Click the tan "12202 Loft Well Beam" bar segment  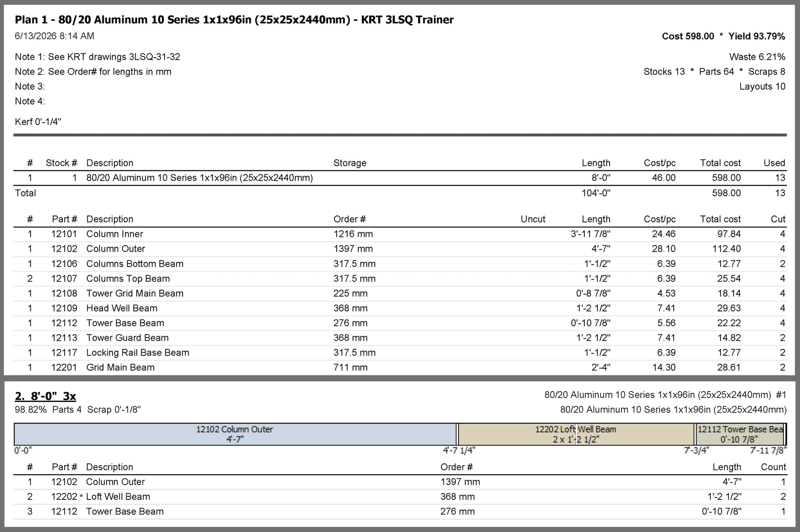point(576,434)
